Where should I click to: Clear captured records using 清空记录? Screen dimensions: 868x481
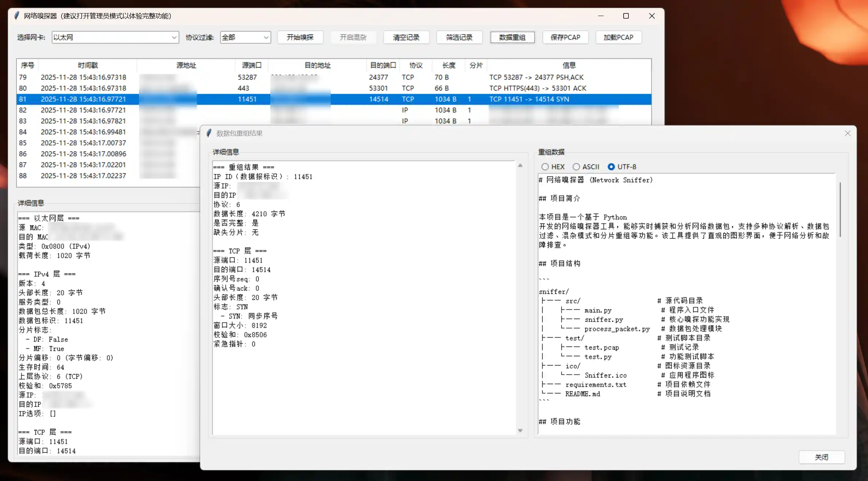406,37
